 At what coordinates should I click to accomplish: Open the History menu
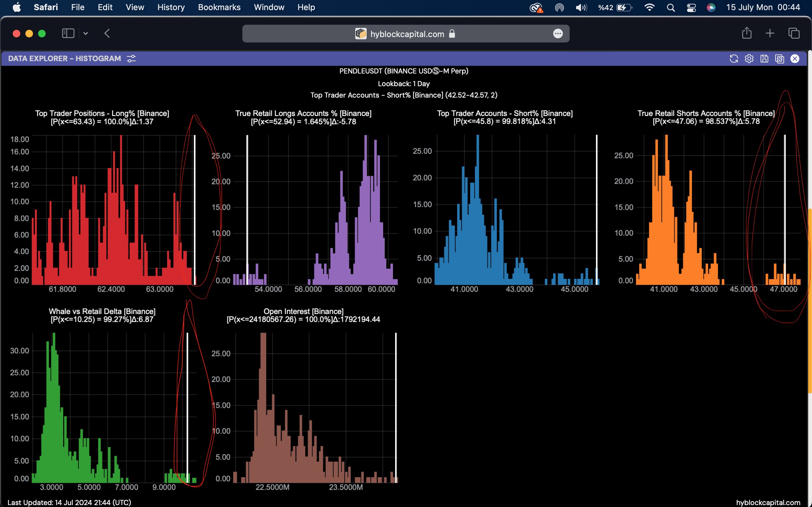(171, 7)
